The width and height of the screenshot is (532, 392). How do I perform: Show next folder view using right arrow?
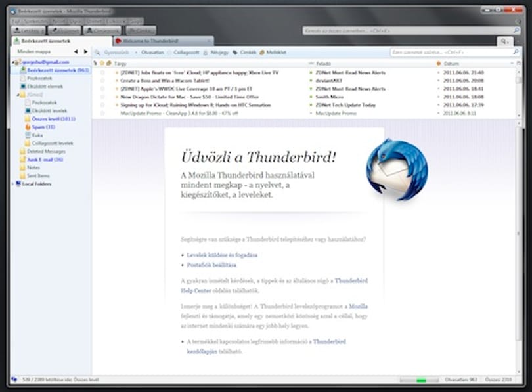(x=86, y=51)
